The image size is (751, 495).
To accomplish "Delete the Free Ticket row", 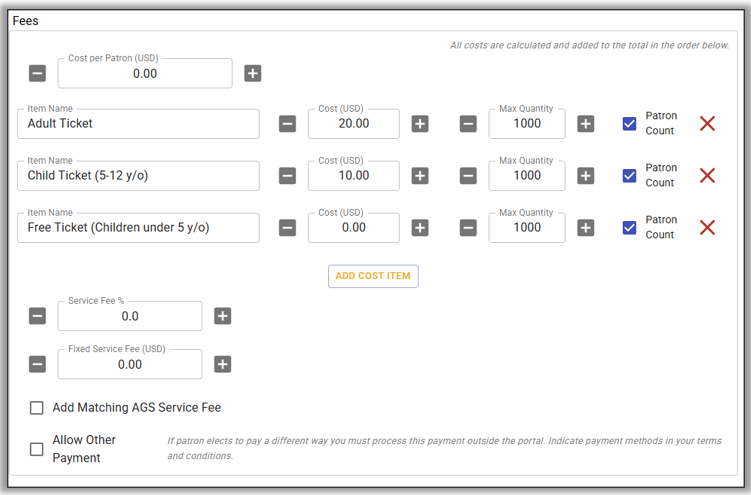I will tap(707, 227).
